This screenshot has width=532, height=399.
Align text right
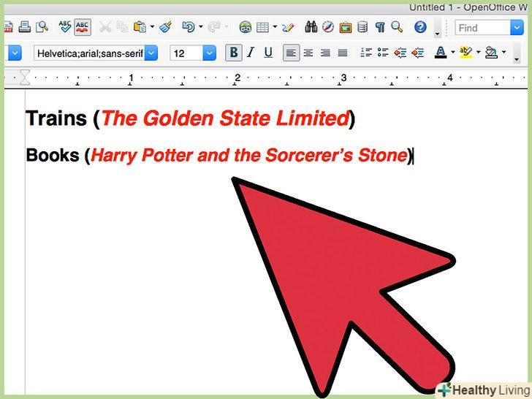tap(325, 53)
